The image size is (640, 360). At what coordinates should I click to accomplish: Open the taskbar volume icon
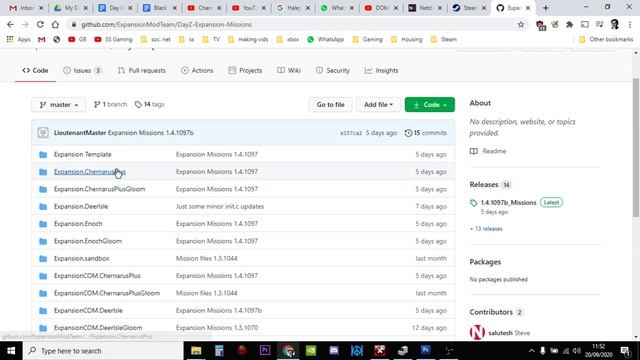[x=577, y=351]
